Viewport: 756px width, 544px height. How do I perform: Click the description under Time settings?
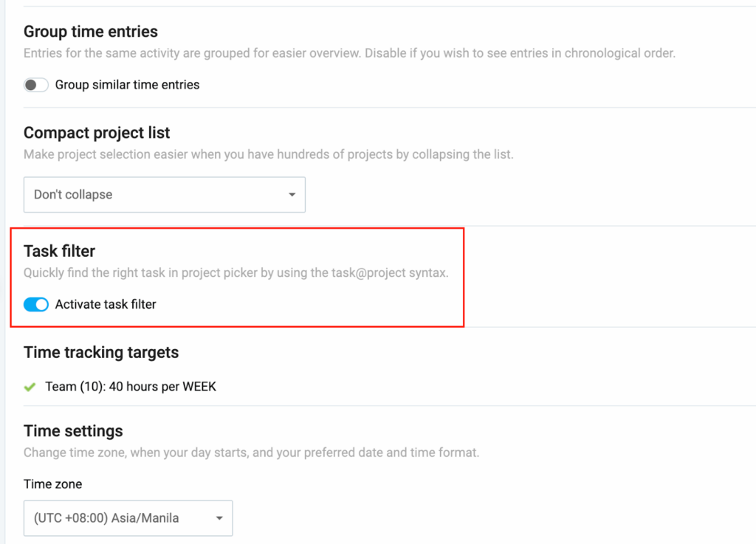(x=251, y=452)
